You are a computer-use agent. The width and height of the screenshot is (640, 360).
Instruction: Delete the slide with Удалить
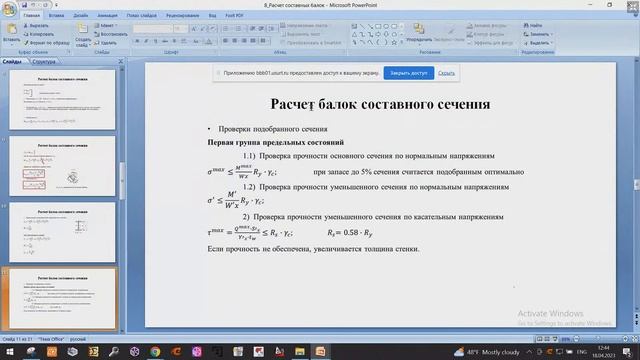tap(106, 43)
